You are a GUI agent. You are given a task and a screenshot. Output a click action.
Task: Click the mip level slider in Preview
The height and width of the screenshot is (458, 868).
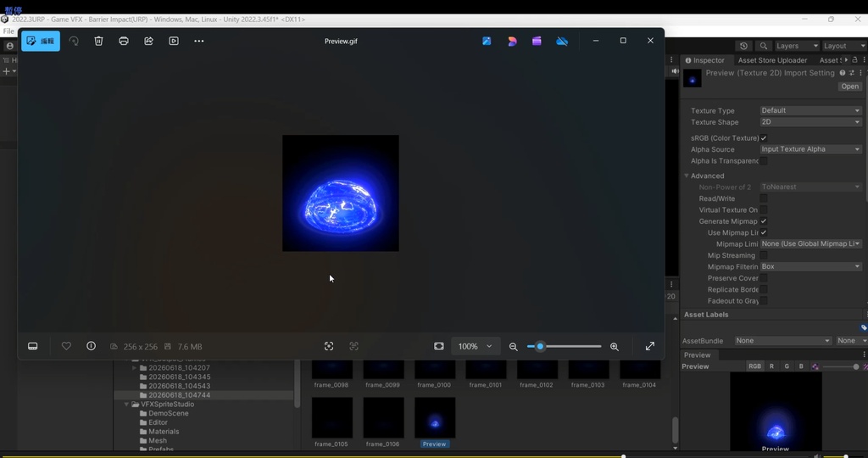pyautogui.click(x=840, y=366)
